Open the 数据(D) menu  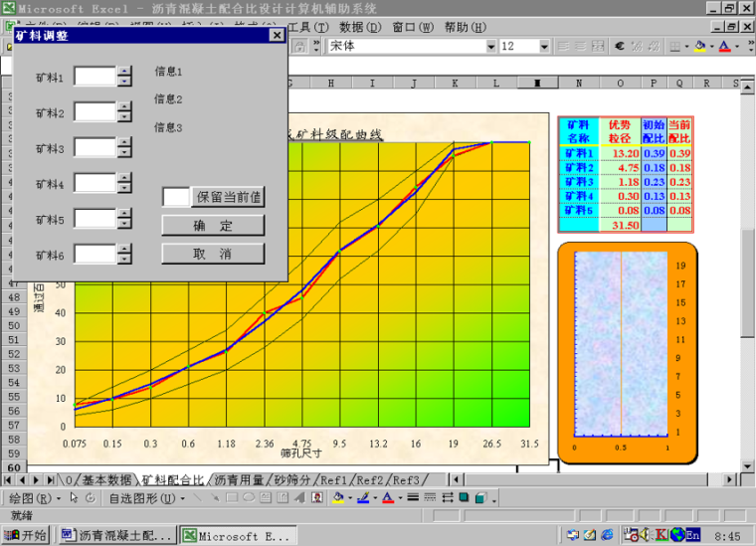tap(359, 27)
